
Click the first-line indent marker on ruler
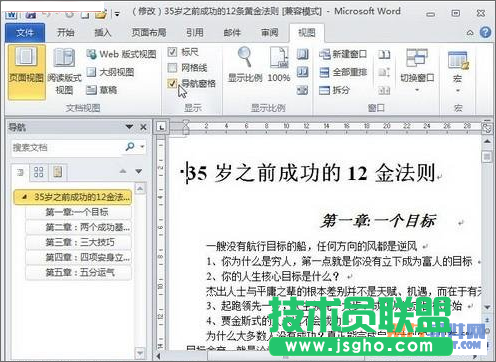click(x=186, y=123)
